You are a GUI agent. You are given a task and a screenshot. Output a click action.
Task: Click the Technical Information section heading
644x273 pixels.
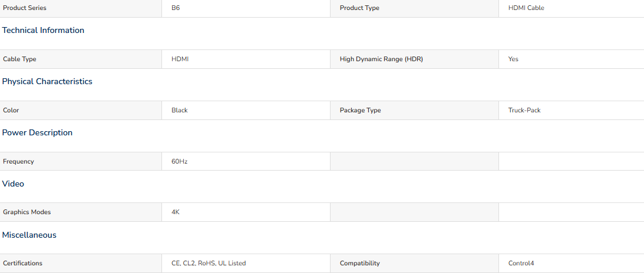[x=43, y=31]
